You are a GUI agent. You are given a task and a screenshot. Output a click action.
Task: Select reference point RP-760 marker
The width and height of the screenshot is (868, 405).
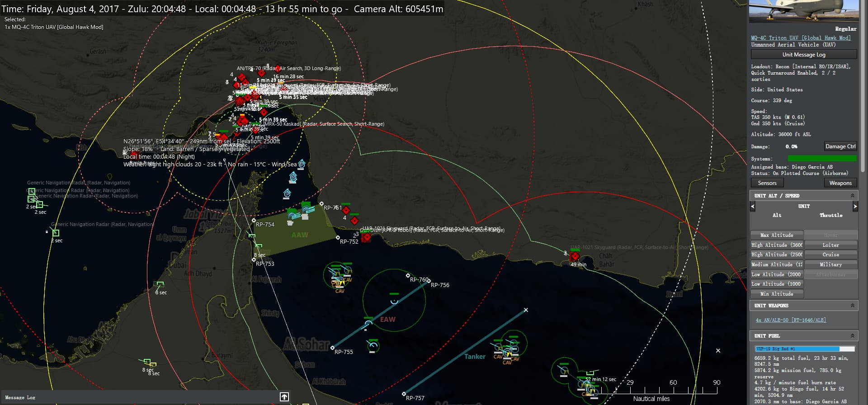pos(408,275)
